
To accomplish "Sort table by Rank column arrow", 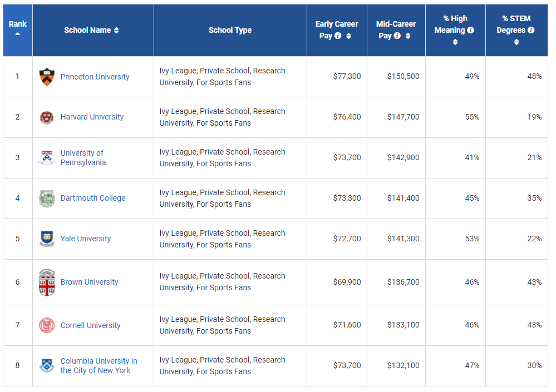I will click(18, 34).
